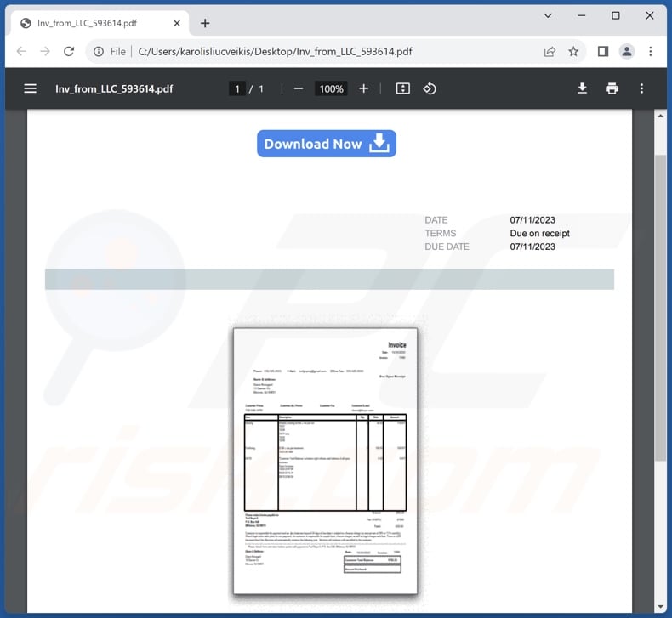Click the zoom out minus button

coord(299,88)
